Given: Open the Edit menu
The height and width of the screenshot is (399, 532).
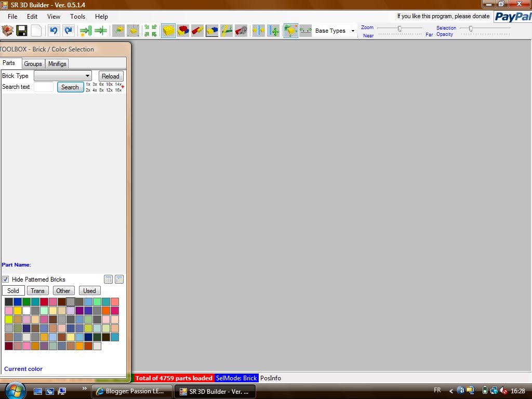Looking at the screenshot, I should click(32, 16).
